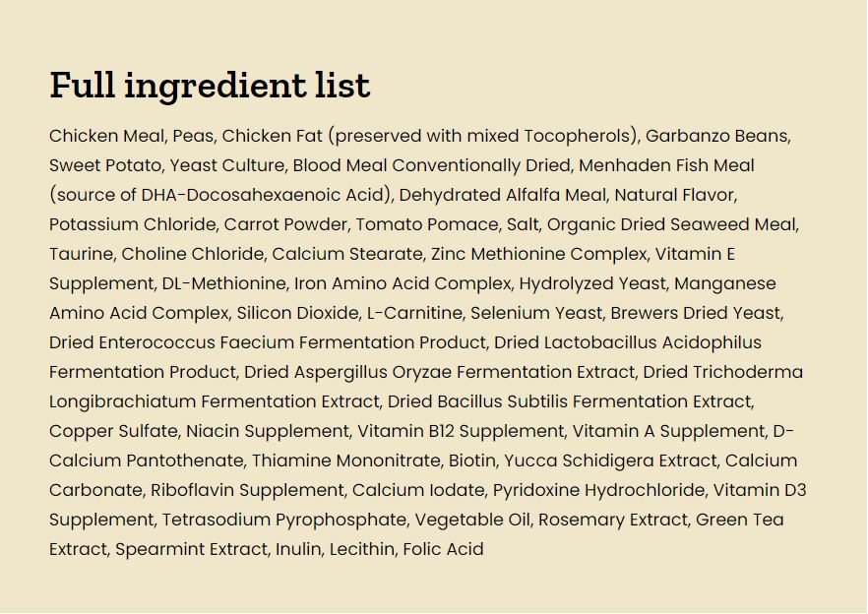Click 'Hydrolyzed Yeast' ingredient
The height and width of the screenshot is (614, 868).
(592, 283)
